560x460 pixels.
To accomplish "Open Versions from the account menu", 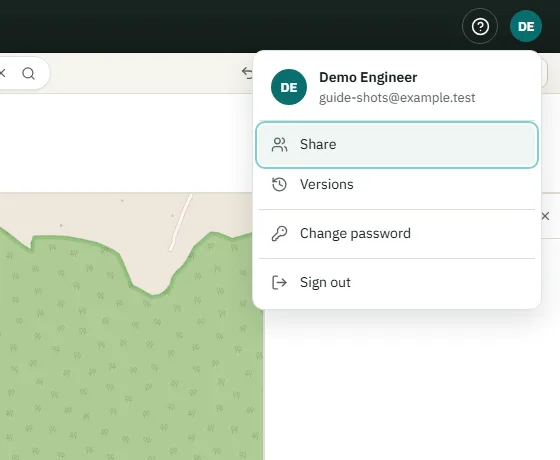I will pyautogui.click(x=397, y=185).
